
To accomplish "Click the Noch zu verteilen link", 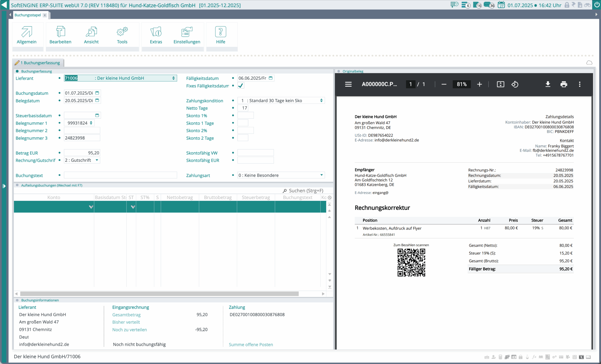I will [130, 330].
